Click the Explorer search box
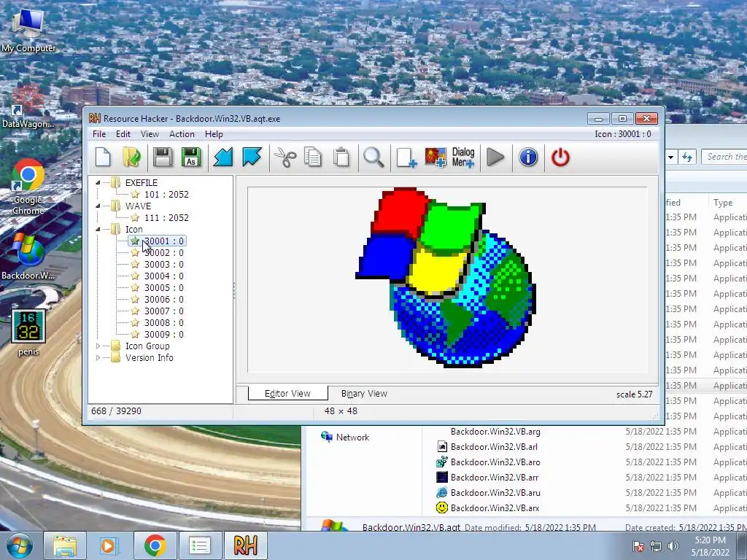 click(724, 157)
